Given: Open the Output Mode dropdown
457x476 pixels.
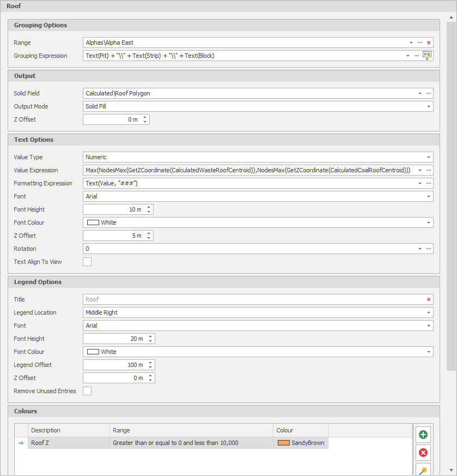Looking at the screenshot, I should [x=428, y=106].
